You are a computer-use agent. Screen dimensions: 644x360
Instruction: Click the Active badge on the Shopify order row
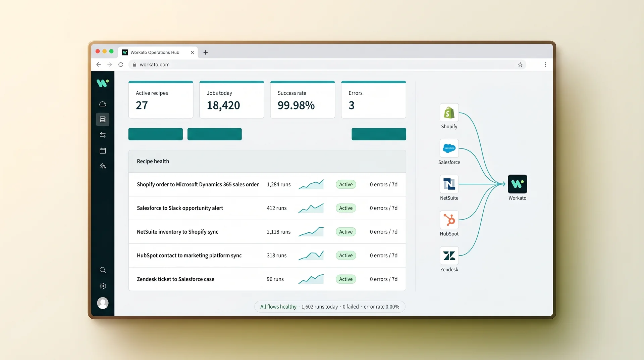pyautogui.click(x=346, y=184)
